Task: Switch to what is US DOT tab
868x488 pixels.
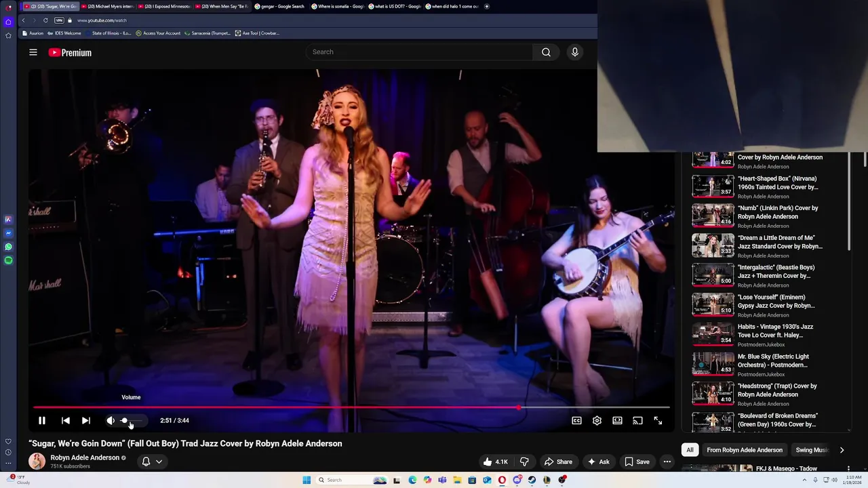Action: 395,6
